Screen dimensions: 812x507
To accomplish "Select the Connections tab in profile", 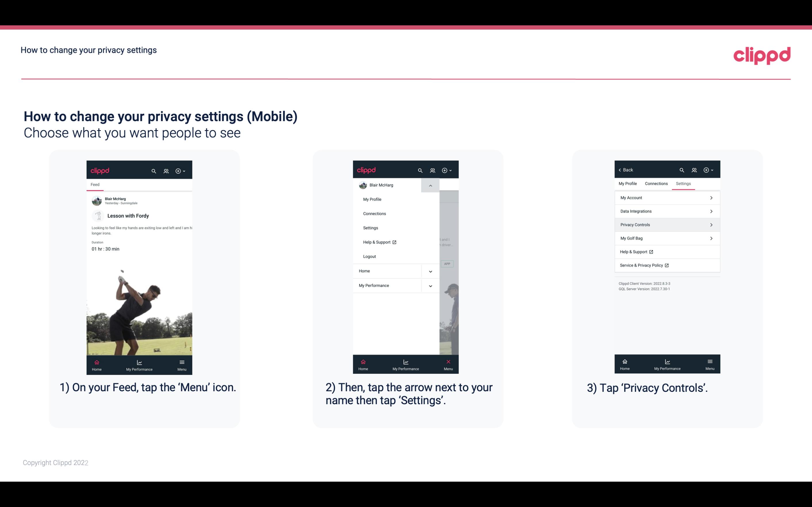I will coord(655,183).
